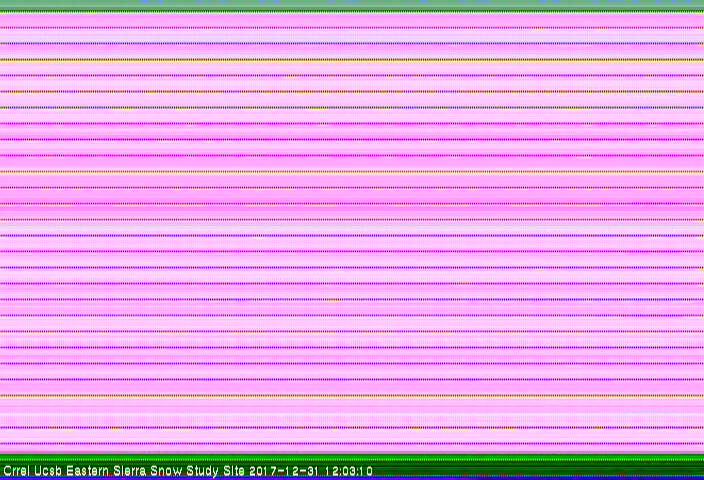
Task: Click the green stripe just above the caption text
Action: point(352,460)
